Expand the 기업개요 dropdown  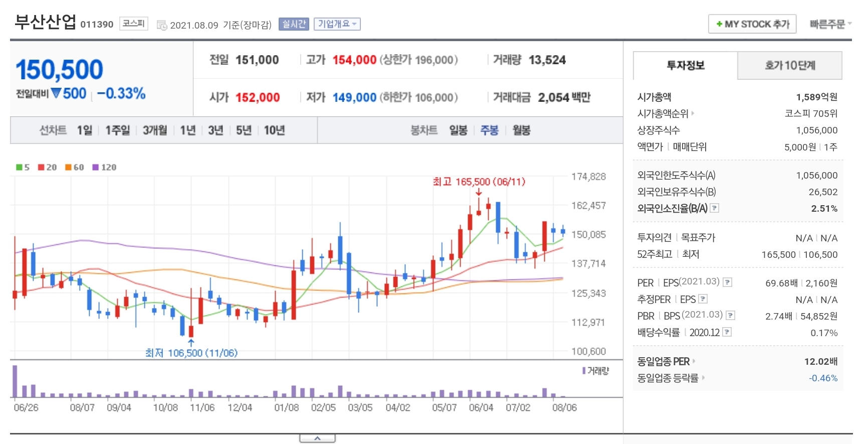pos(337,24)
